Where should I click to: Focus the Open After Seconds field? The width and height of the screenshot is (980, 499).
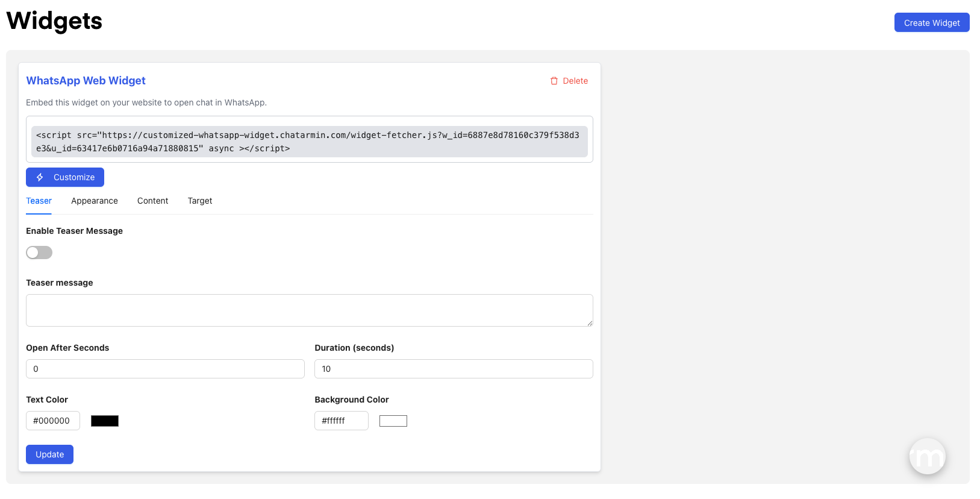coord(165,369)
